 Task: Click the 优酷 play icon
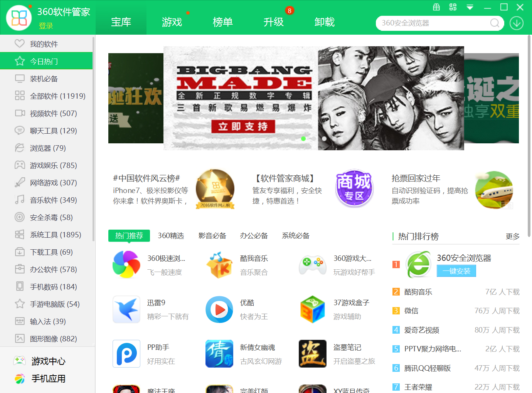(x=219, y=309)
